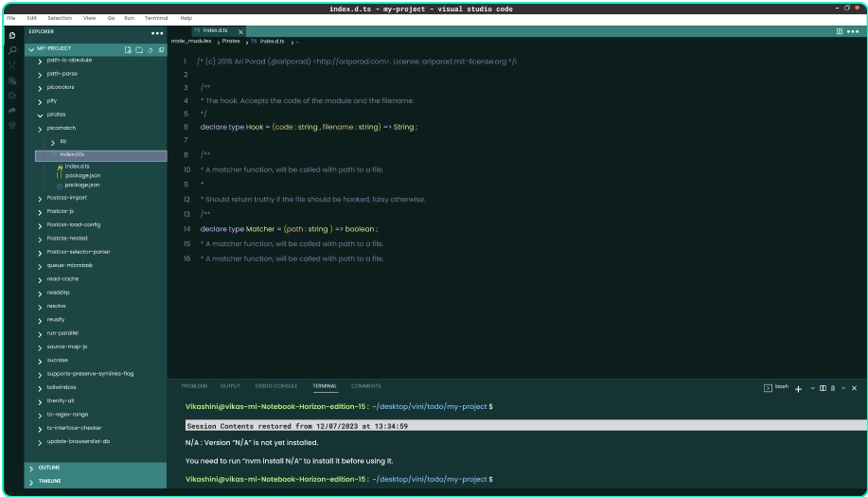Click the New Folder icon in MY-PROJECT header
The width and height of the screenshot is (868, 497).
[x=139, y=50]
